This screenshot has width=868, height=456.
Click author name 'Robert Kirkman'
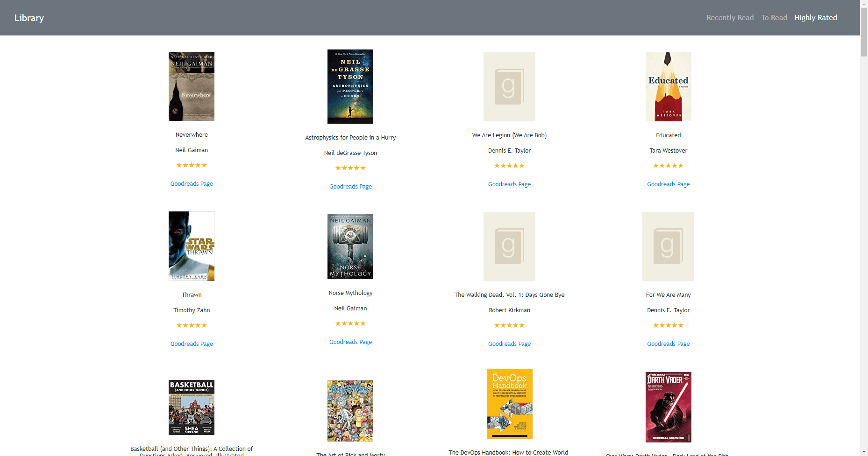tap(509, 310)
